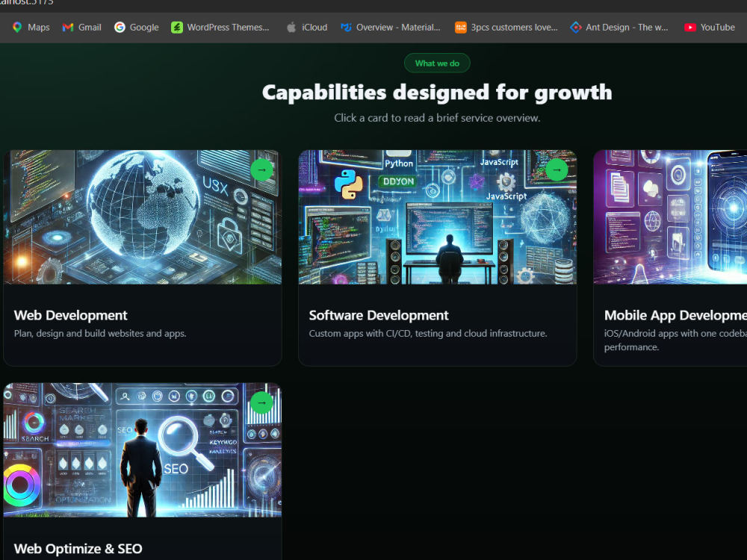Open the Overview - Material bookmark
The height and width of the screenshot is (560, 747).
[x=391, y=27]
